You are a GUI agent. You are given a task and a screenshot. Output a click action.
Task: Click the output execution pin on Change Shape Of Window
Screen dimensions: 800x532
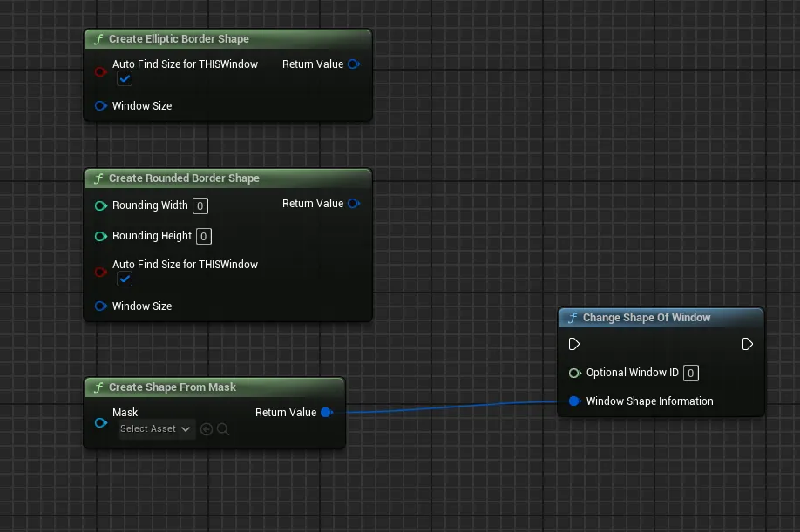coord(747,345)
